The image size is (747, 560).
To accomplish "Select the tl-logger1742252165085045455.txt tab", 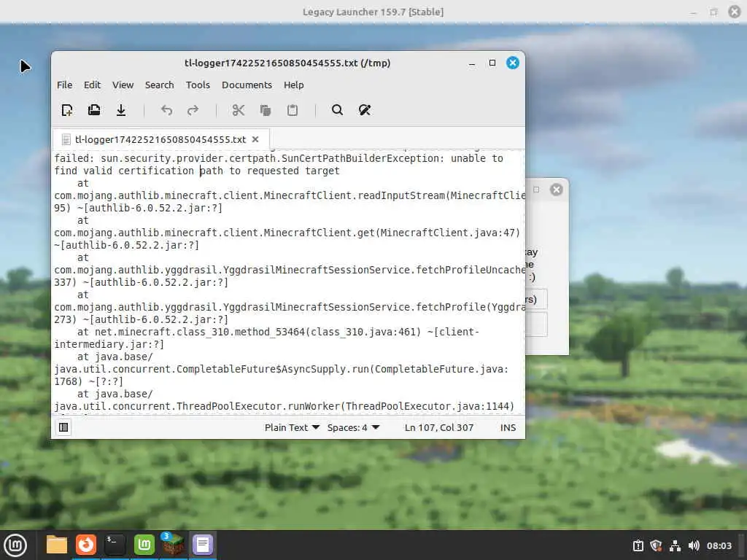I will [x=160, y=139].
